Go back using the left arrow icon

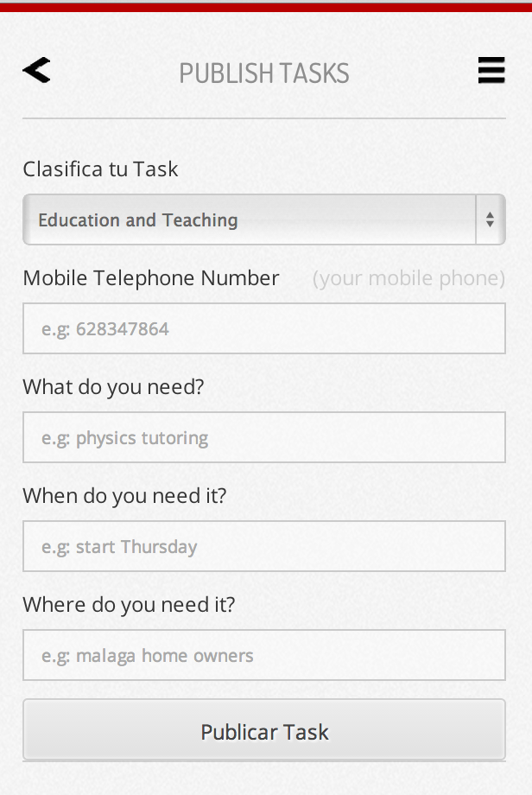click(x=36, y=71)
